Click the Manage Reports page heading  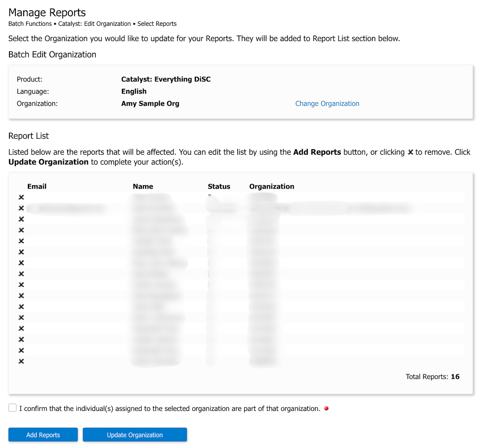pos(47,13)
